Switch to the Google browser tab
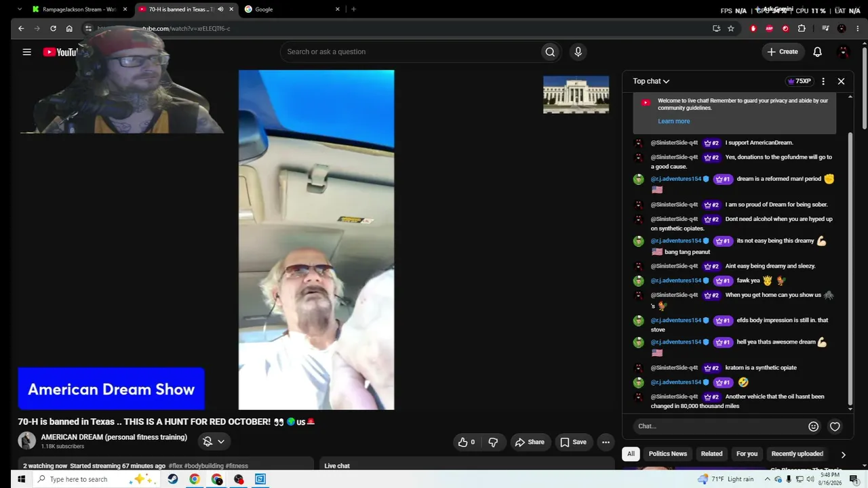The image size is (868, 488). pos(292,9)
